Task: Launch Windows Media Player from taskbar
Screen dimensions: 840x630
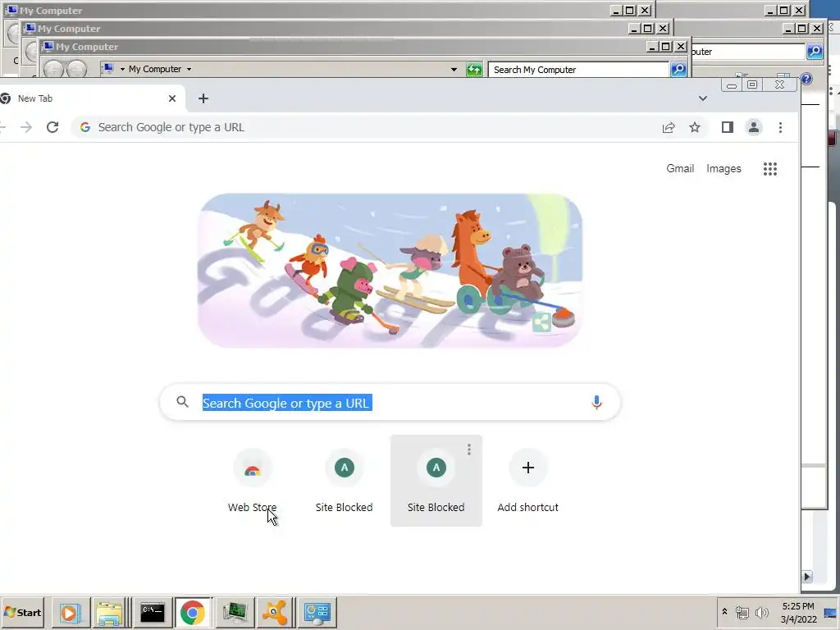Action: coord(70,612)
